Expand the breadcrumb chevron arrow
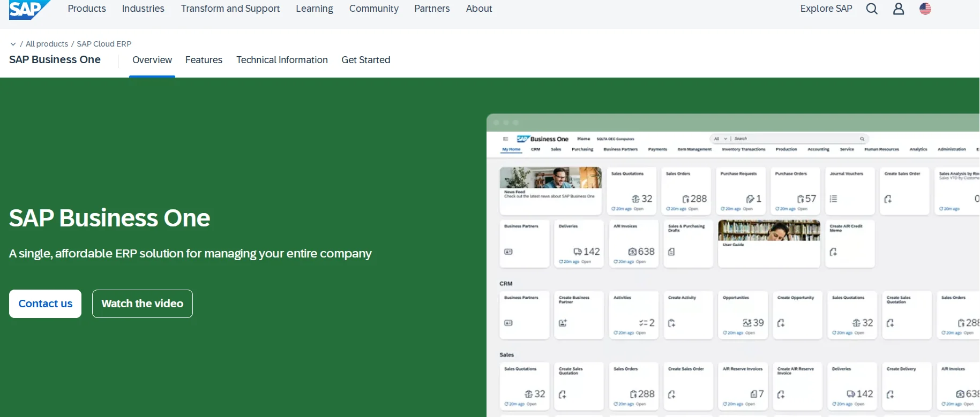Viewport: 980px width, 417px height. [x=13, y=44]
